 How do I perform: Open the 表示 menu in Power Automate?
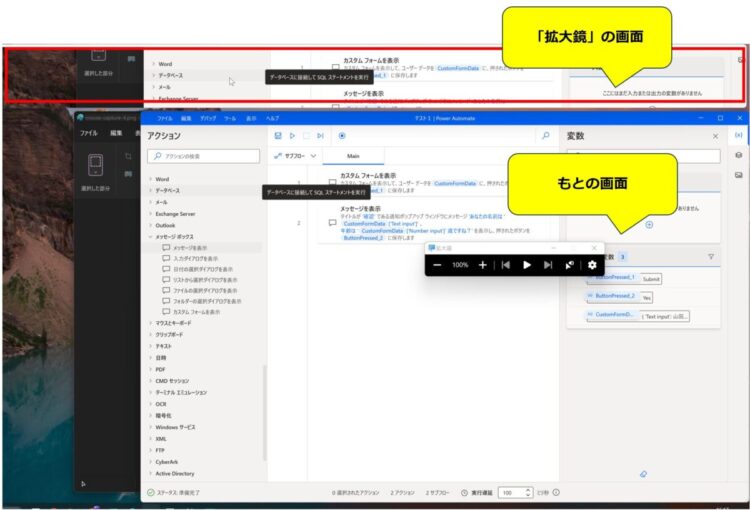pos(251,119)
